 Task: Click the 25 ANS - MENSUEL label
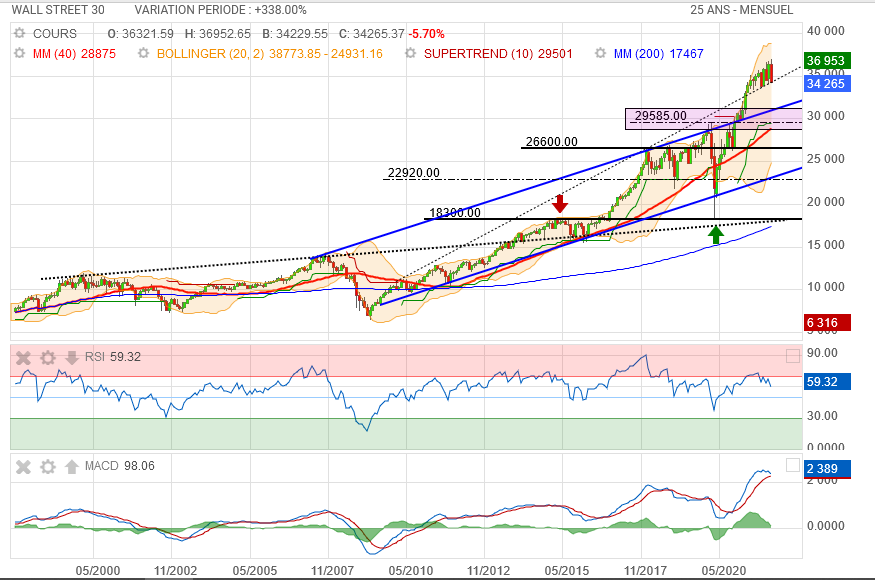741,9
